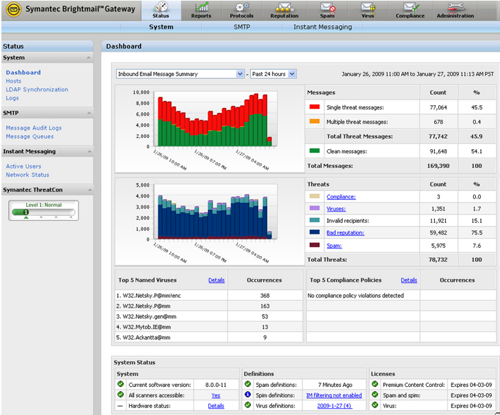Open the Compliance envelope icon
500x415 pixels.
410,7
